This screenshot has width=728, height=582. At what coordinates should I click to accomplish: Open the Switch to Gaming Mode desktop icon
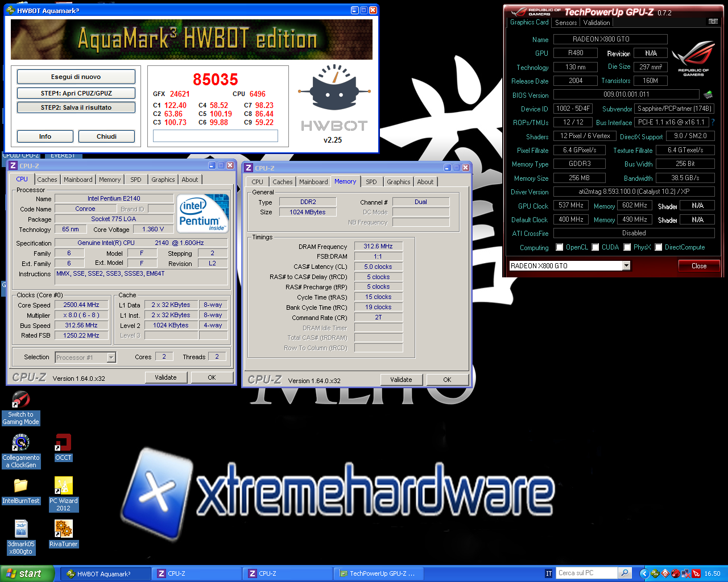tap(21, 409)
